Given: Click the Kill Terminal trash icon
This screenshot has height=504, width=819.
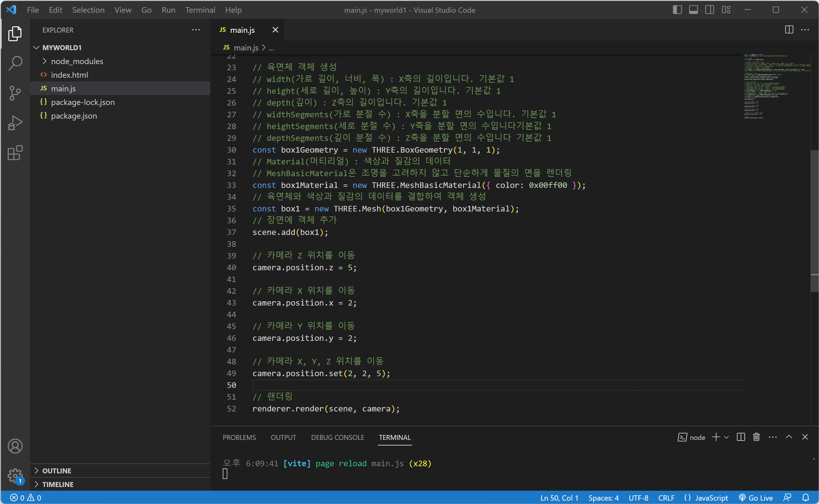Looking at the screenshot, I should click(756, 437).
